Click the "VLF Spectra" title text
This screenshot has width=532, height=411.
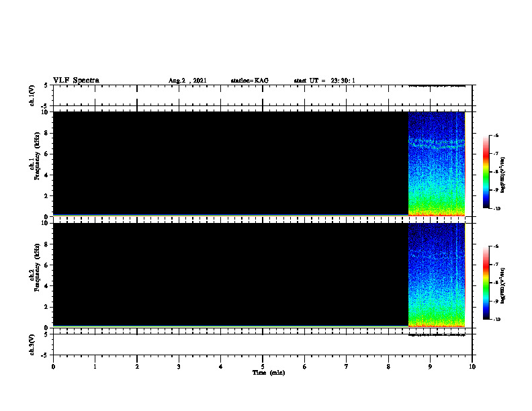point(76,81)
